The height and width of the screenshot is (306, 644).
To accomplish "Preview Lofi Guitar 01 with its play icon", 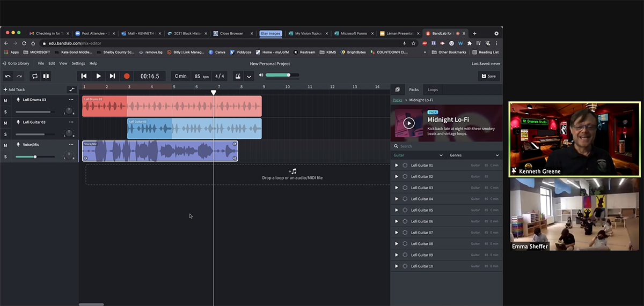I will click(397, 165).
